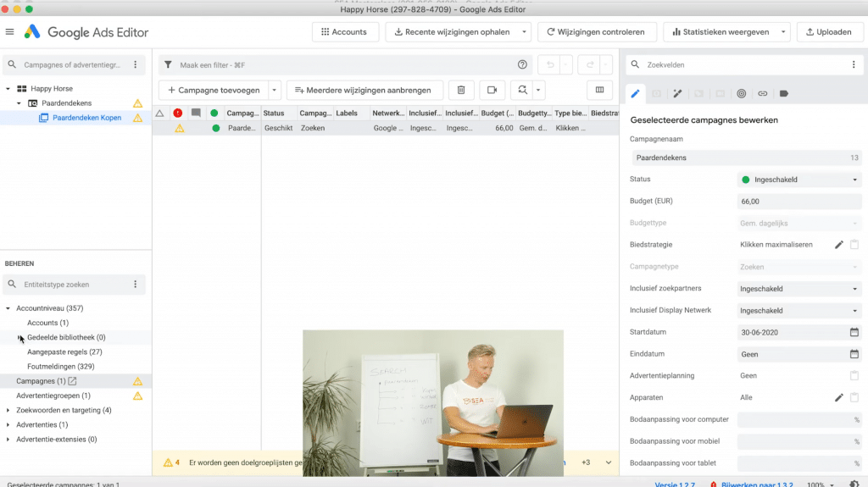Screen dimensions: 868x487
Task: Open the Inclusief Display Netwerk dropdown
Action: 799,311
